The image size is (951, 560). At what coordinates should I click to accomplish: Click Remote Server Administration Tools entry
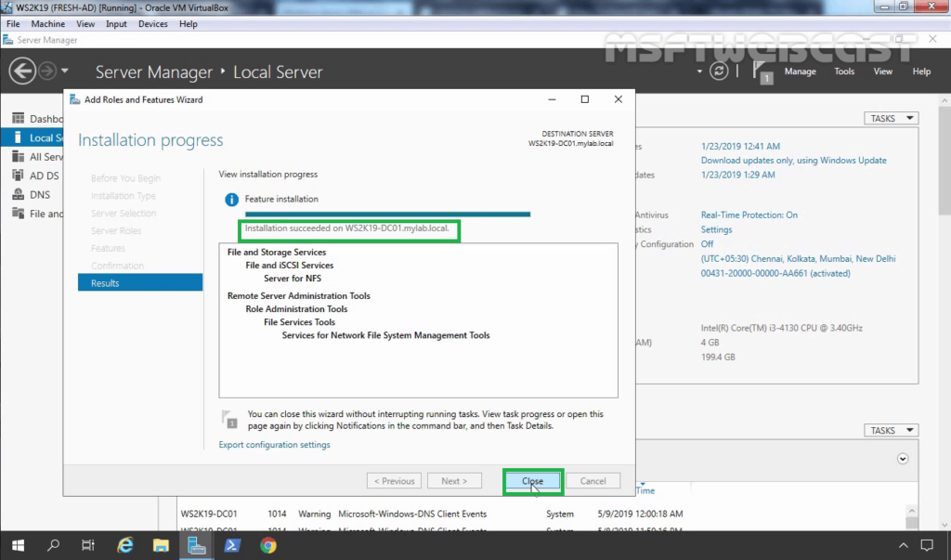[x=298, y=296]
